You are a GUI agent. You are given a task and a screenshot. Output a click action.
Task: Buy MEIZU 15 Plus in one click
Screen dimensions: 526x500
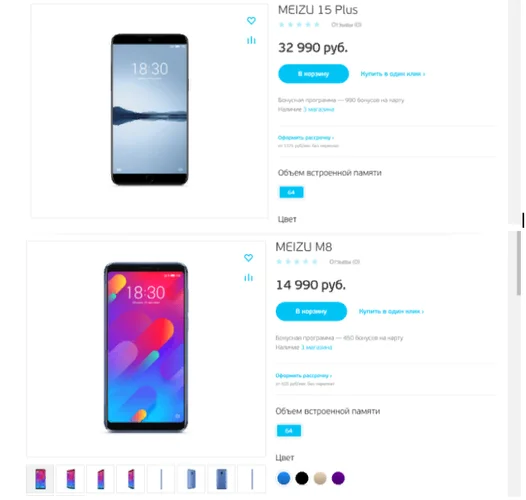click(392, 74)
